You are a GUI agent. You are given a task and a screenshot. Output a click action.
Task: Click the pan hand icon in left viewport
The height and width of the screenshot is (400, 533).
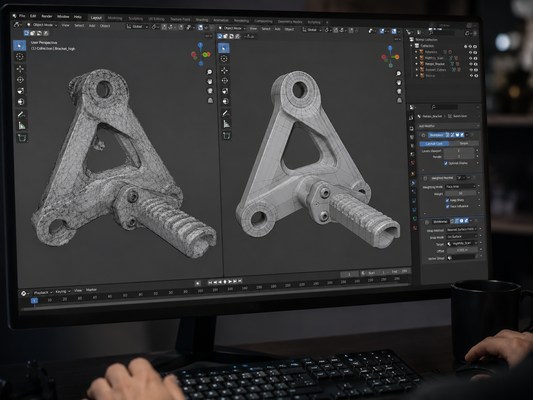[x=210, y=82]
